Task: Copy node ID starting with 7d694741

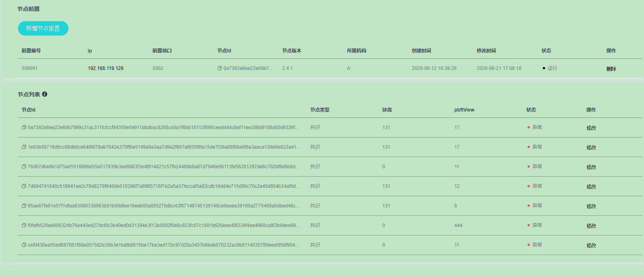Action: point(24,186)
